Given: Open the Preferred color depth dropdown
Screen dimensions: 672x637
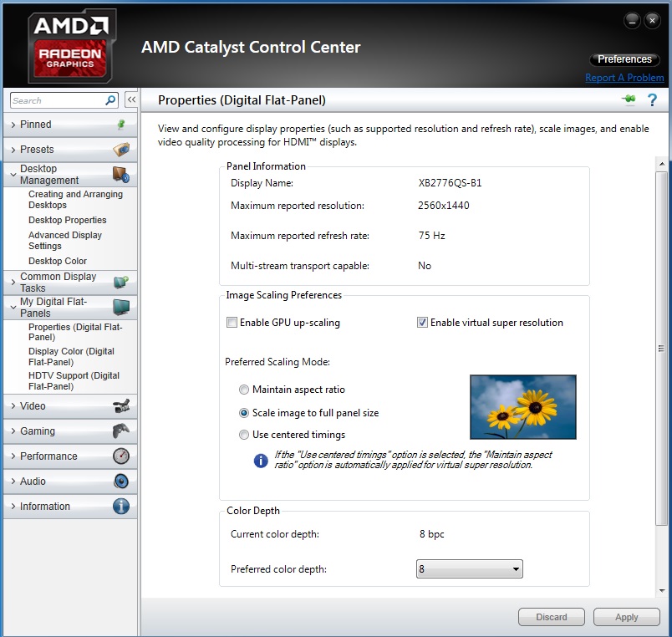Looking at the screenshot, I should tap(469, 568).
